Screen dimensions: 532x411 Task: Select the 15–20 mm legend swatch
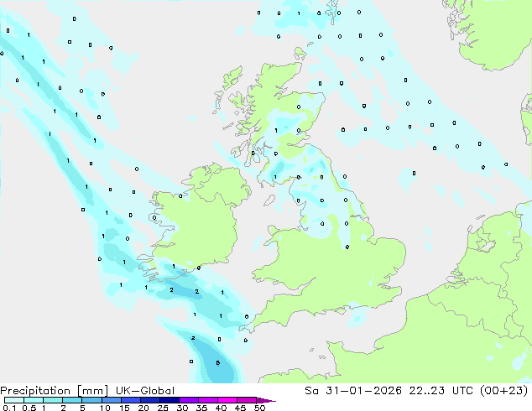tap(130, 400)
